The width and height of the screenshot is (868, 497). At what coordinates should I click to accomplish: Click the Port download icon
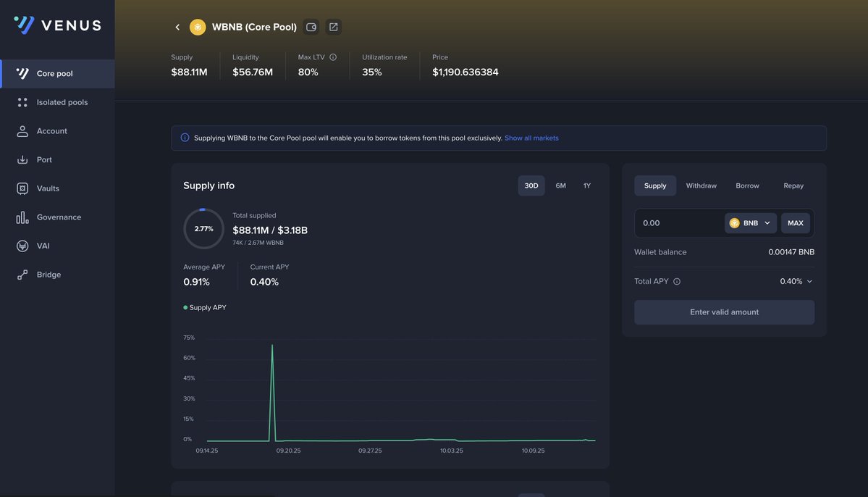point(22,160)
